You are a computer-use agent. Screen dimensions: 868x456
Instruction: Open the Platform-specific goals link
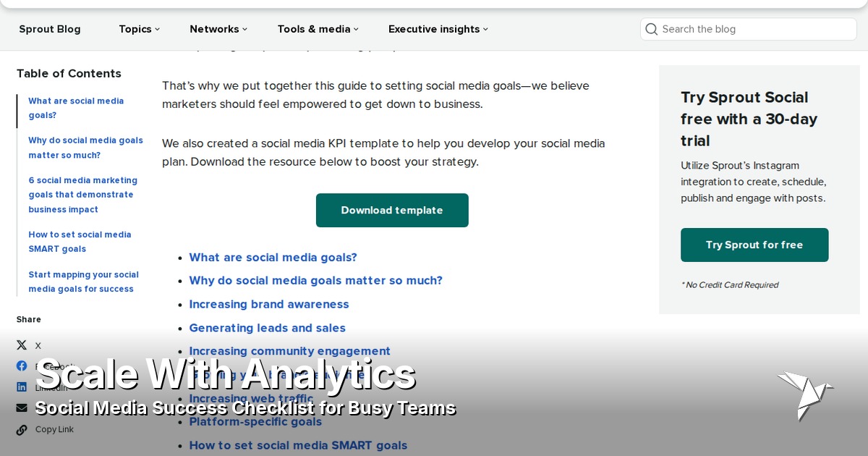255,421
